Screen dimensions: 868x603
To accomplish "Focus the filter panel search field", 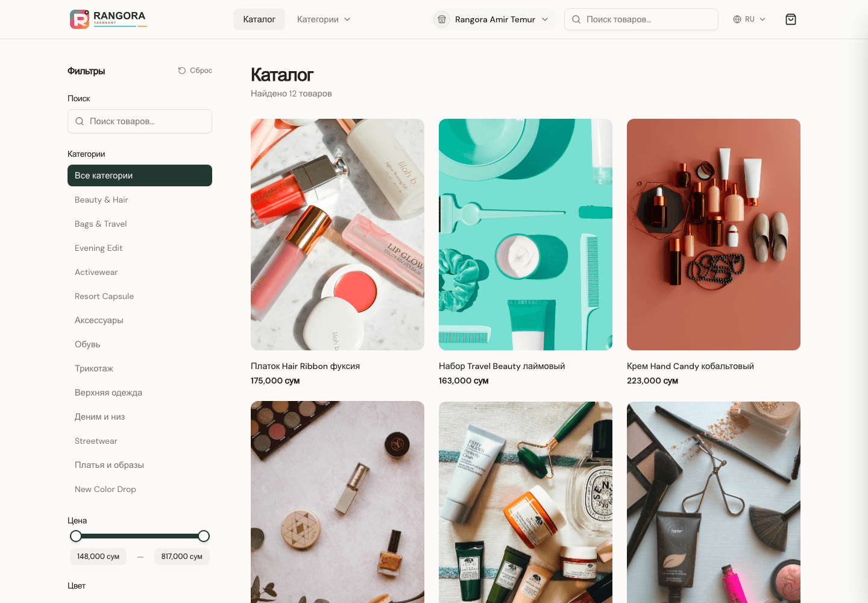I will point(140,121).
